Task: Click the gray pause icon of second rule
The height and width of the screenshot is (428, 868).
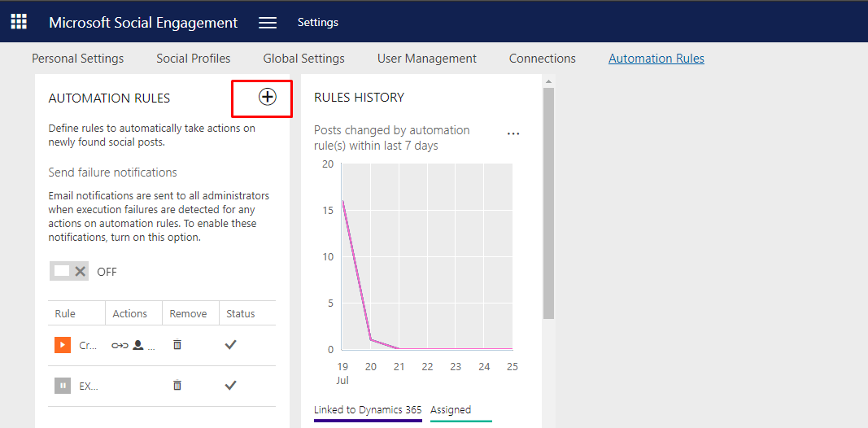Action: click(x=63, y=386)
